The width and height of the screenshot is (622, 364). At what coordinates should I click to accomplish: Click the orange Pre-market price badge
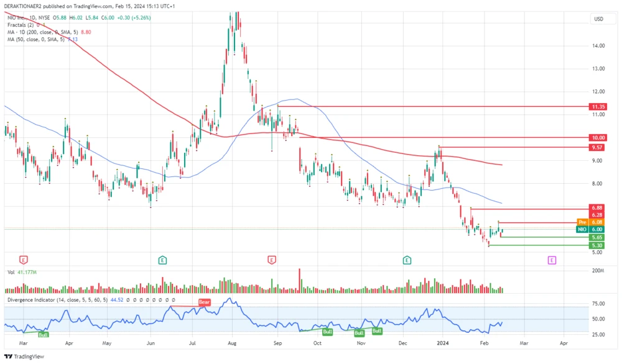pyautogui.click(x=582, y=222)
